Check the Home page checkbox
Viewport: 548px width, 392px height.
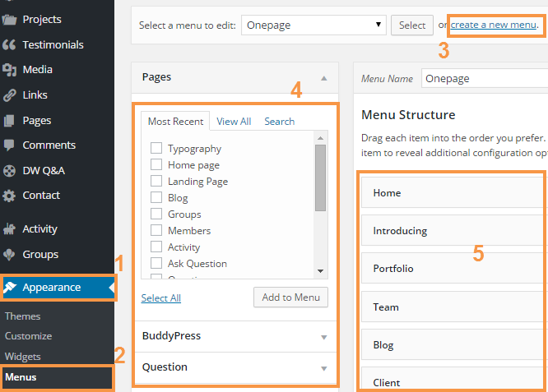click(x=156, y=164)
